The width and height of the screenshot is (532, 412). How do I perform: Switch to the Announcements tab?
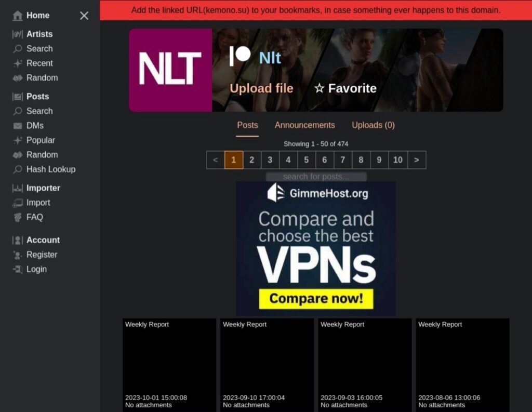point(304,125)
